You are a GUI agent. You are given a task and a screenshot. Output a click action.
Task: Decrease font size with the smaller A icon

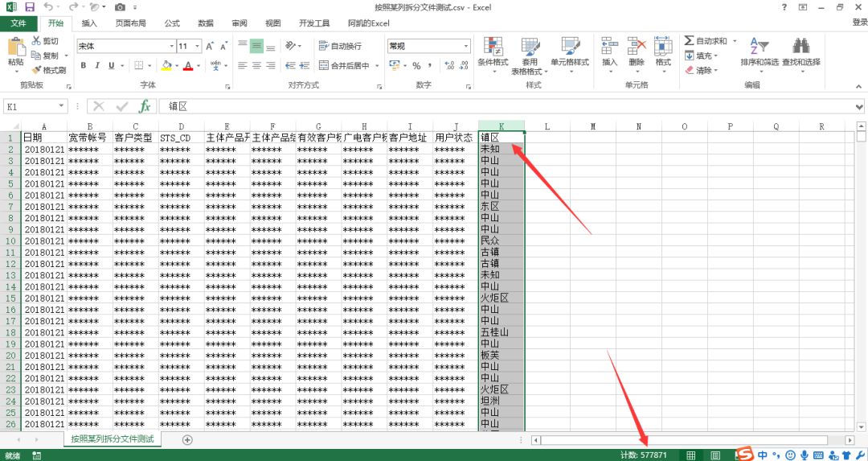tap(223, 46)
